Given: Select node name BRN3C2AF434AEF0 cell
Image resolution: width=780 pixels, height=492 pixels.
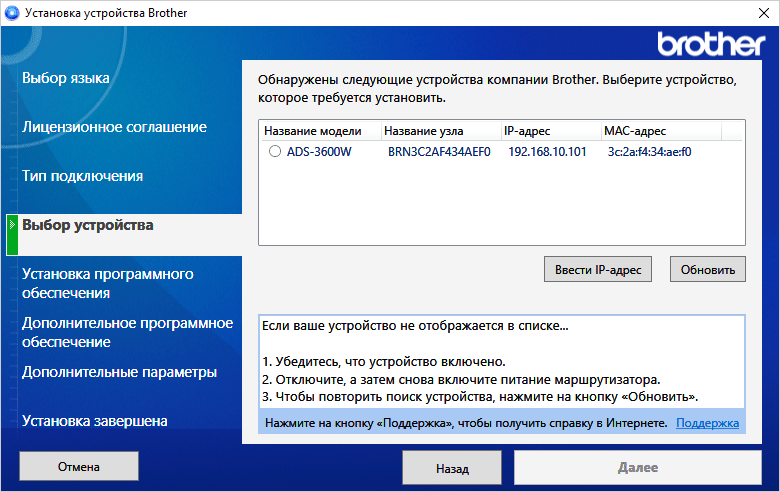Looking at the screenshot, I should tap(439, 152).
